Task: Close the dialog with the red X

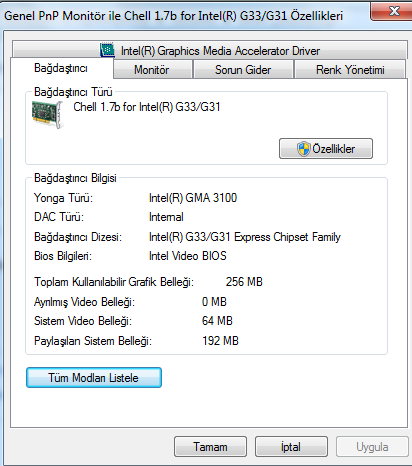Action: tap(392, 11)
